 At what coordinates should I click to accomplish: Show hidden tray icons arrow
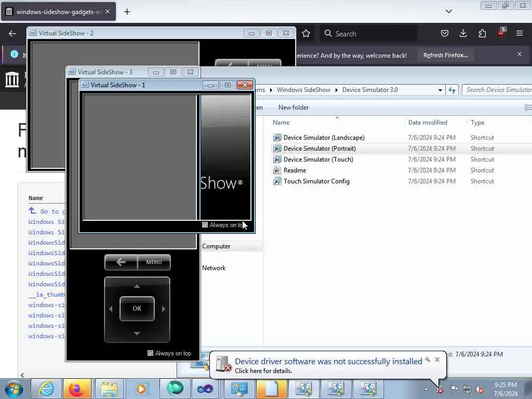point(426,389)
